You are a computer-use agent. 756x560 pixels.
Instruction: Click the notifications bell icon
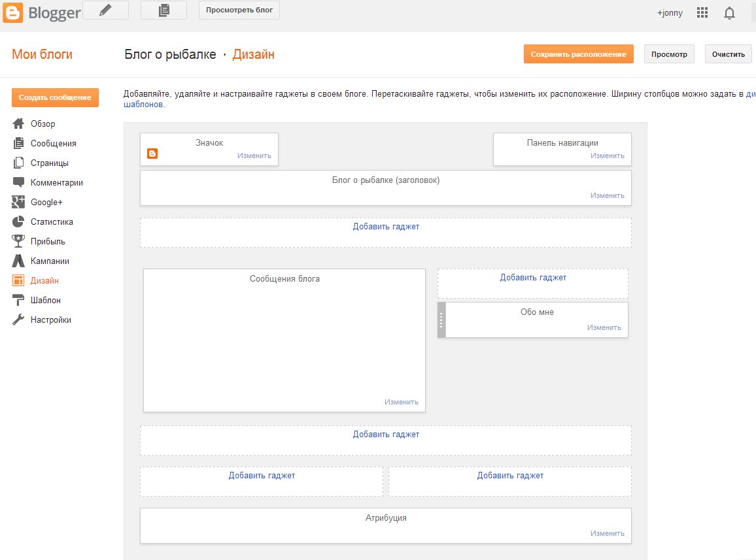pyautogui.click(x=729, y=12)
